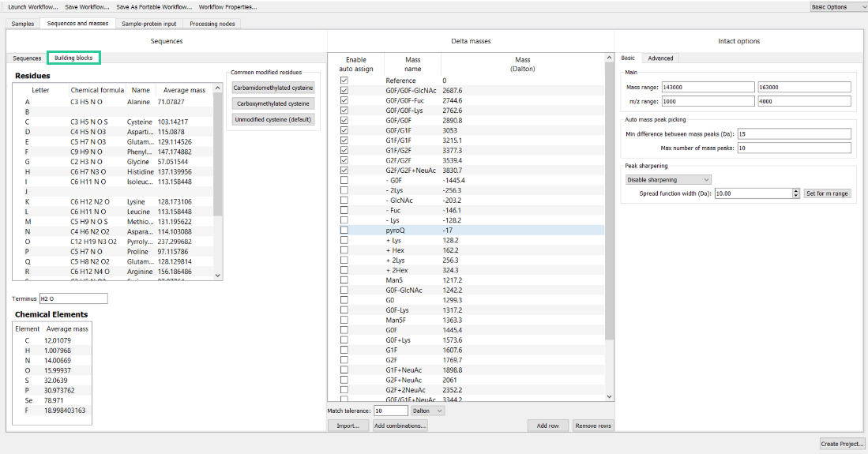Open Launch Workflow menu item
The image size is (868, 454).
pos(33,7)
